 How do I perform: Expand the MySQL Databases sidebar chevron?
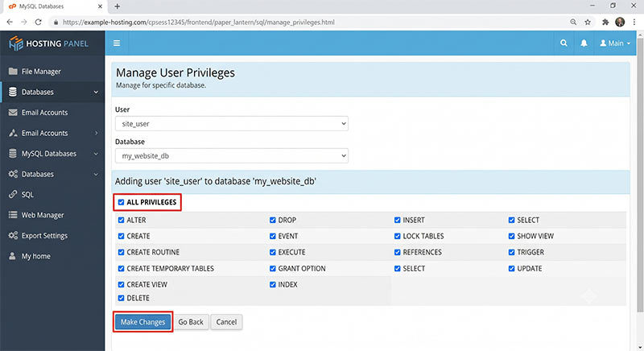point(96,154)
